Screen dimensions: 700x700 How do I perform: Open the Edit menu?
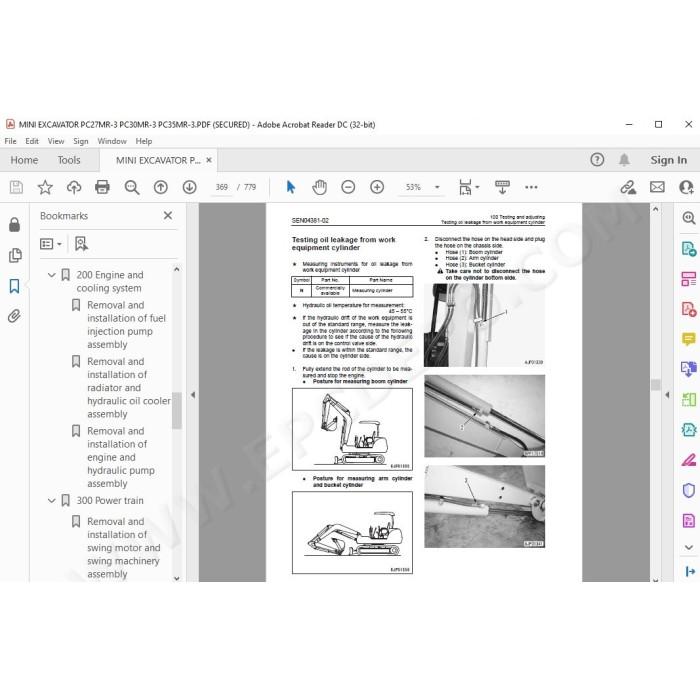coord(32,141)
